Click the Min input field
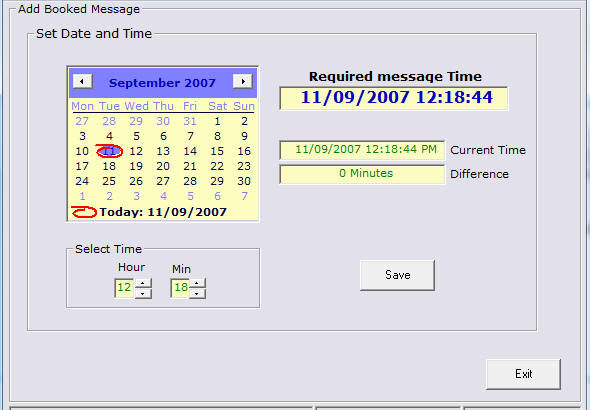This screenshot has height=410, width=590. pyautogui.click(x=180, y=288)
